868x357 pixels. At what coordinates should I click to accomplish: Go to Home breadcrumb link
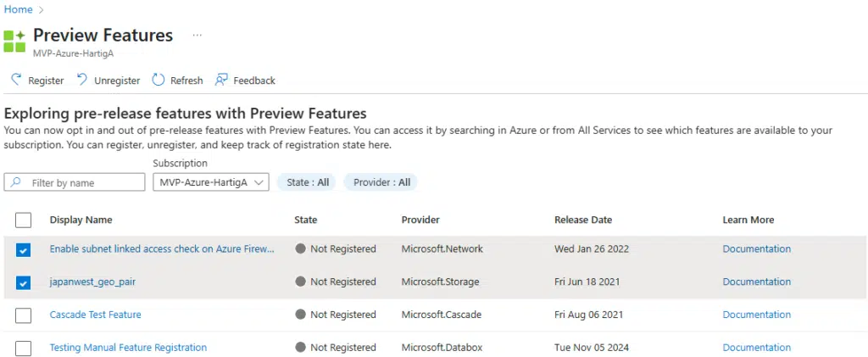tap(19, 9)
